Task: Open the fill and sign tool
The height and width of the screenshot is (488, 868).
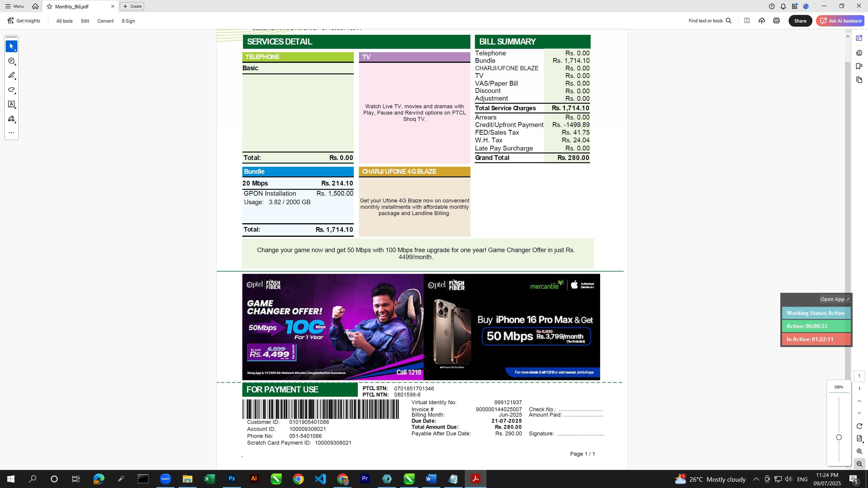Action: click(12, 119)
